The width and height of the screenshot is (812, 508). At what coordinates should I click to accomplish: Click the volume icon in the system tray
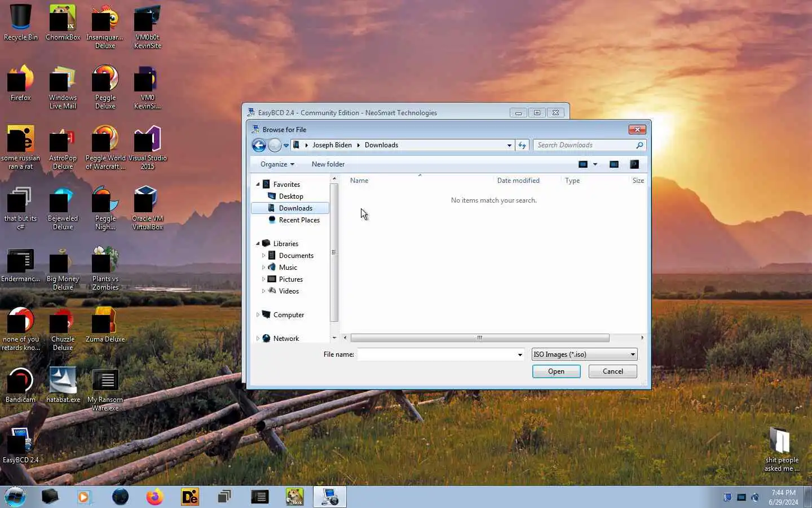755,497
